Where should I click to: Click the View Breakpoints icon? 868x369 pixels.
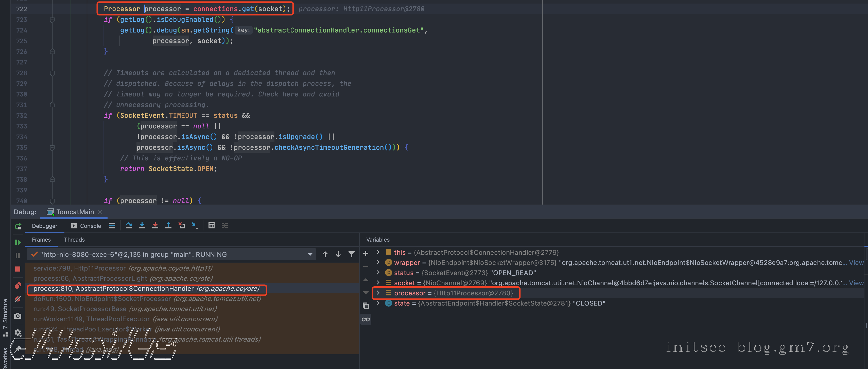pyautogui.click(x=18, y=286)
